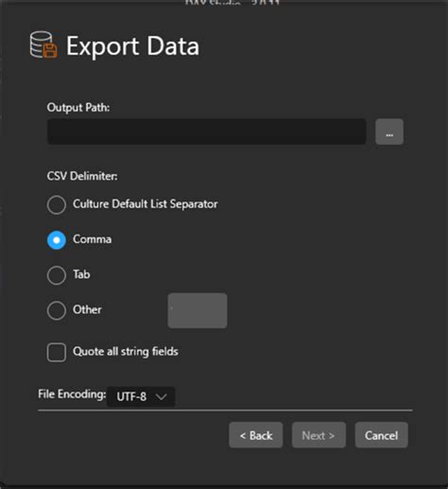Choose the Other delimiter radio button
The image size is (448, 489).
[x=57, y=310]
